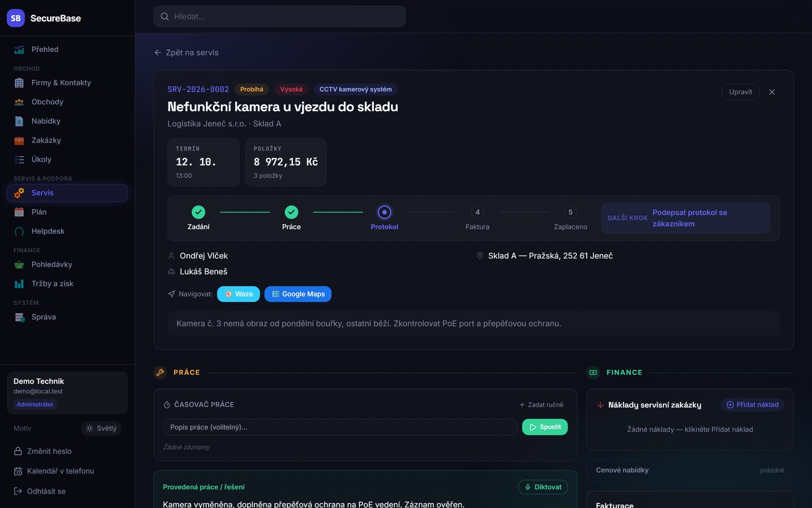Click the Tržby a zisk chart icon
This screenshot has width=812, height=508.
(19, 284)
